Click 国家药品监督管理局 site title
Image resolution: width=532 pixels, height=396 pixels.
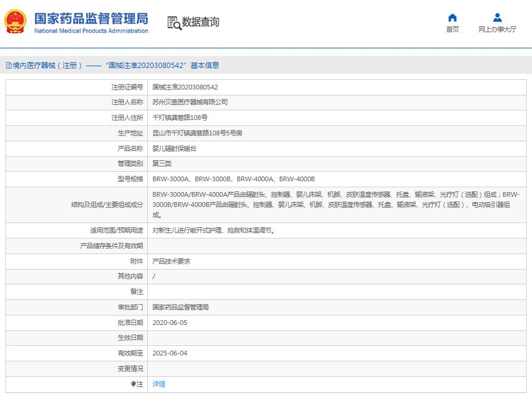coord(91,18)
